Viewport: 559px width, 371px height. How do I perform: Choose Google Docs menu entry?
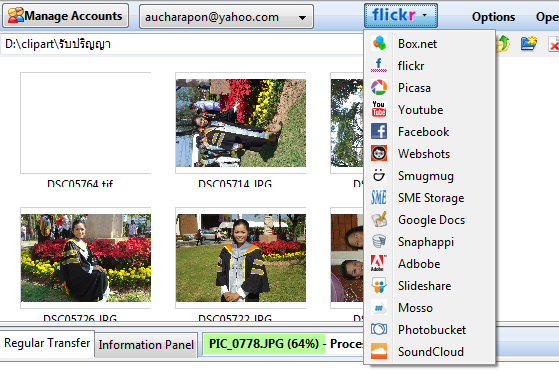pos(430,220)
